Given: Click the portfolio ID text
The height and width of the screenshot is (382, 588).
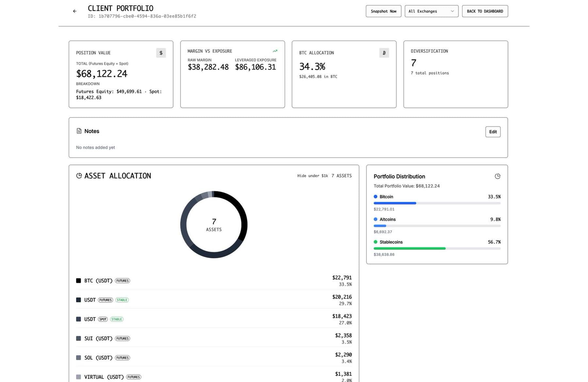Looking at the screenshot, I should [142, 16].
